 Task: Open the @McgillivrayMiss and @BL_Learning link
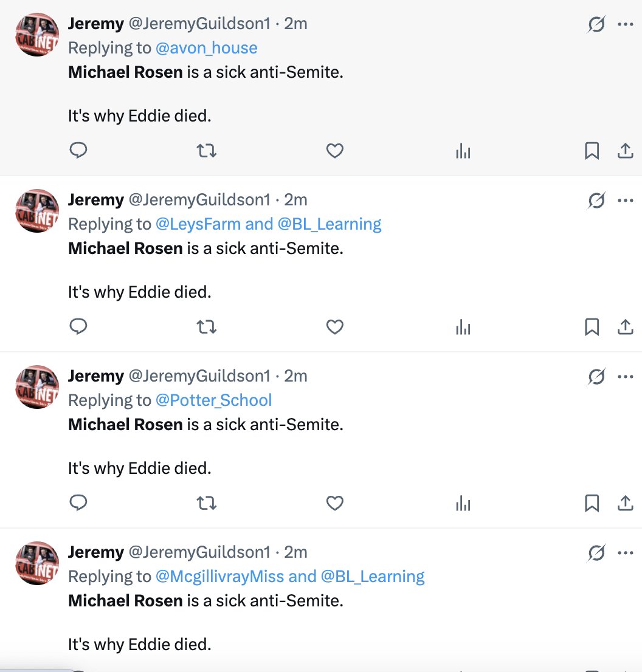[x=290, y=577]
